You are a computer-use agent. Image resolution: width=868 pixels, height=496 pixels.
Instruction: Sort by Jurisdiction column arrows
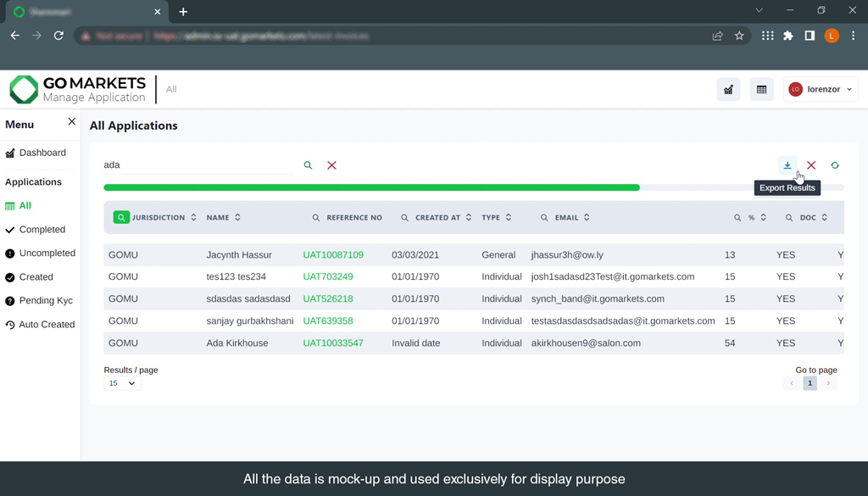click(x=193, y=217)
